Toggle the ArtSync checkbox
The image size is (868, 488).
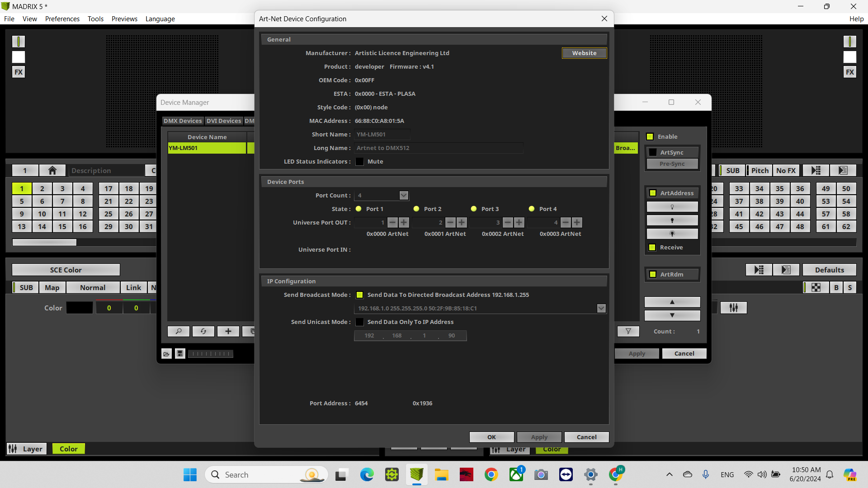coord(653,153)
